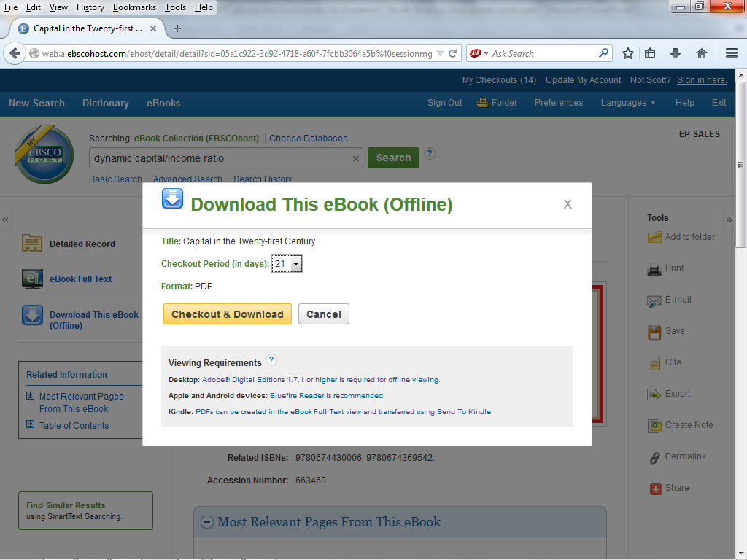Open a new tab with plus button
The width and height of the screenshot is (747, 560).
[177, 28]
